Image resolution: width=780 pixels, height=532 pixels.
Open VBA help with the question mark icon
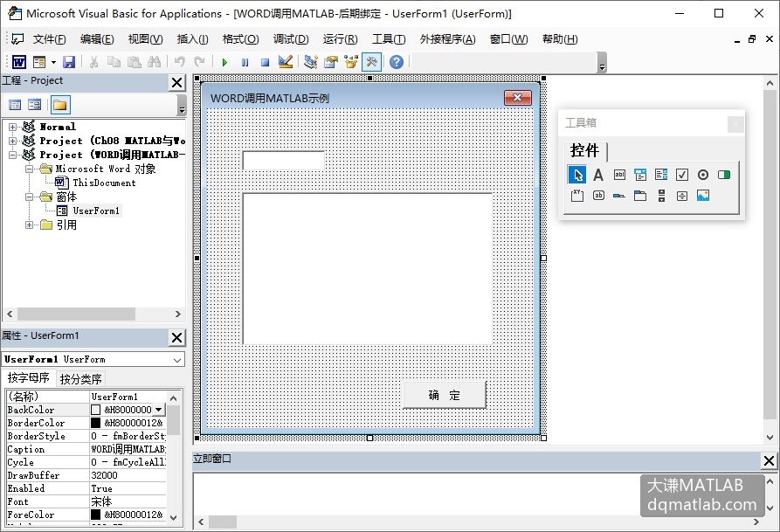397,62
